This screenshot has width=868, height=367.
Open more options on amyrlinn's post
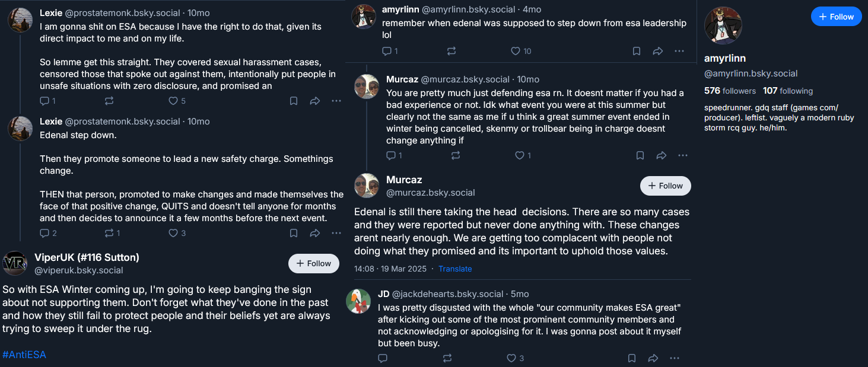[679, 52]
